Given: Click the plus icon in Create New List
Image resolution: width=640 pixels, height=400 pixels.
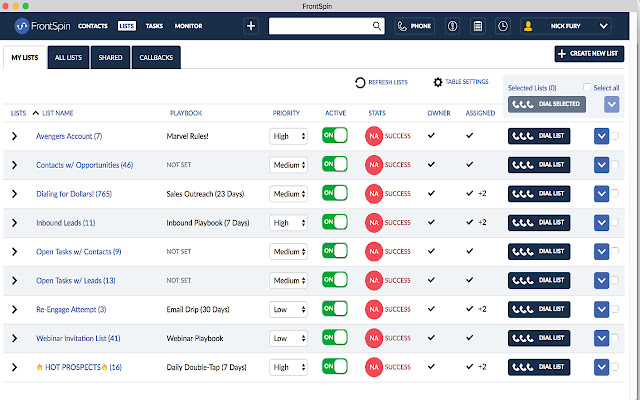Looking at the screenshot, I should [x=562, y=53].
